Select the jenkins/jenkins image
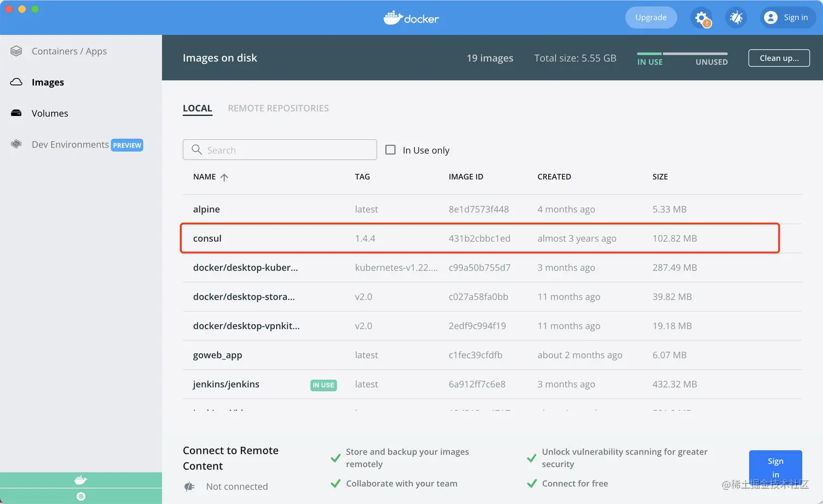The image size is (823, 504). [226, 384]
